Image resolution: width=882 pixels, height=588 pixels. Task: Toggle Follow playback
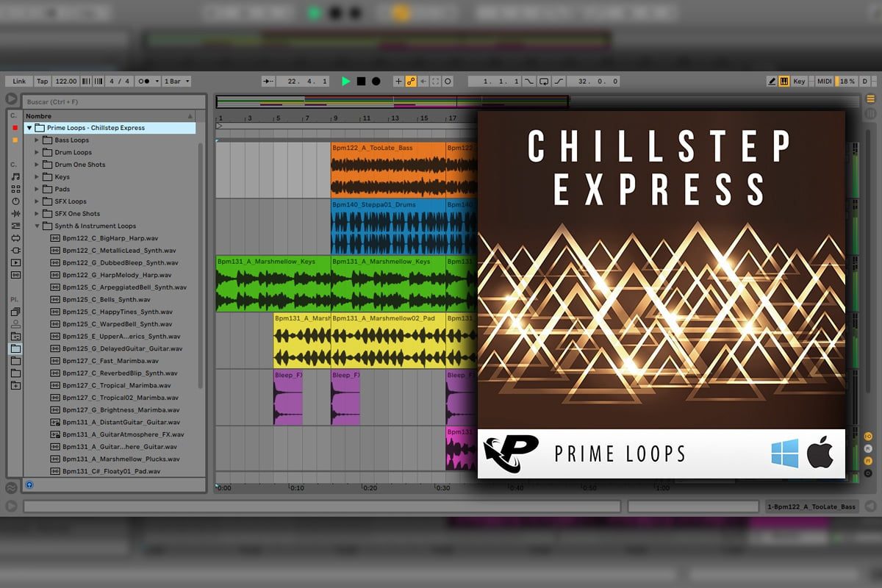(x=268, y=82)
